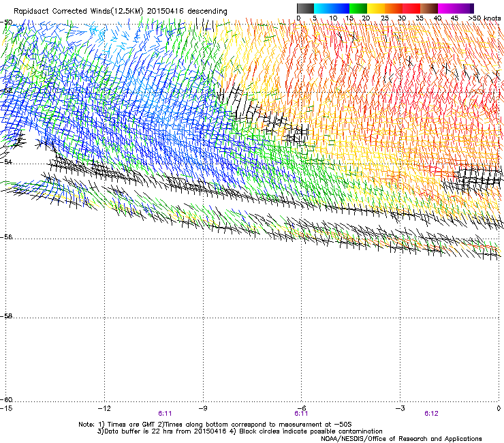This screenshot has height=443, width=504.
Task: Click the word 'descending' in the title
Action: point(207,12)
